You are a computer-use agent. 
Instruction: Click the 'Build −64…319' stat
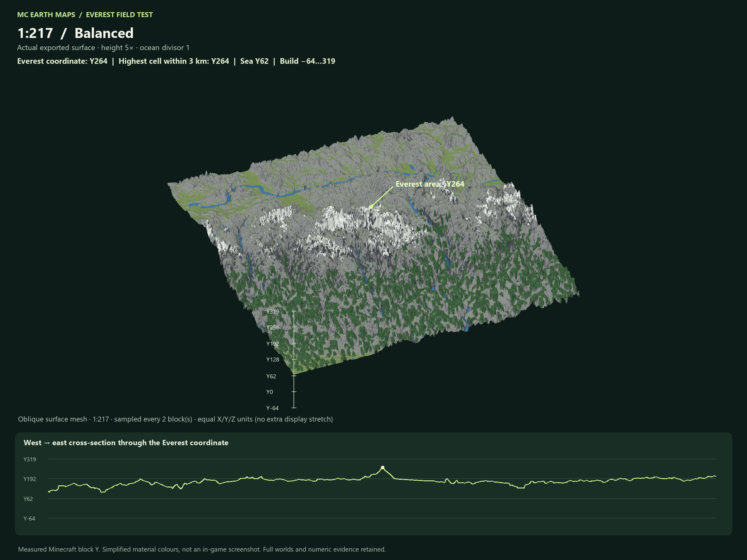coord(307,61)
